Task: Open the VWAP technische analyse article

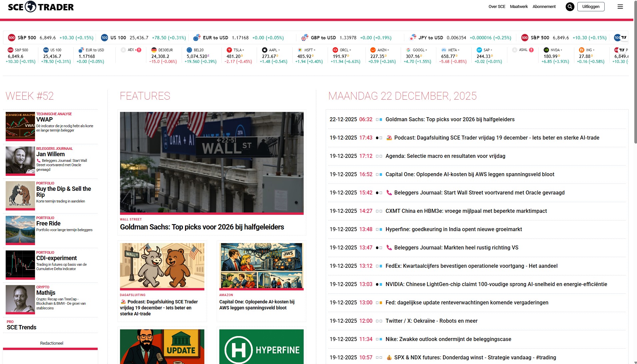Action: click(x=44, y=120)
